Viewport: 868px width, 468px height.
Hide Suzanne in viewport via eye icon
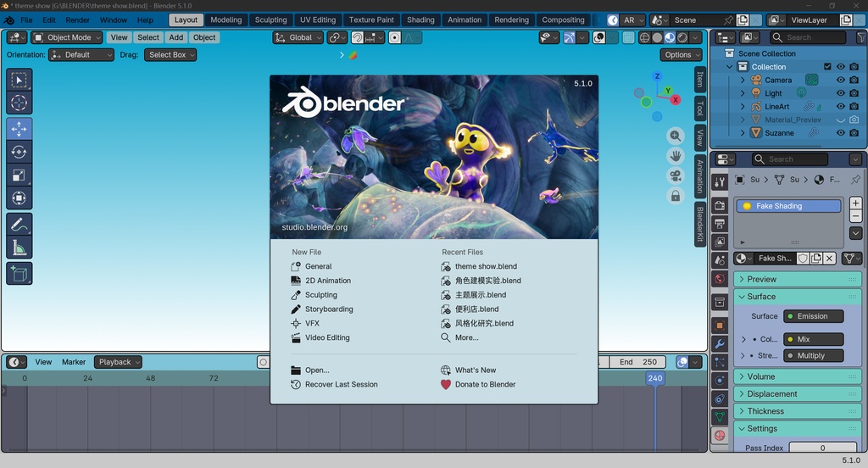click(x=841, y=133)
